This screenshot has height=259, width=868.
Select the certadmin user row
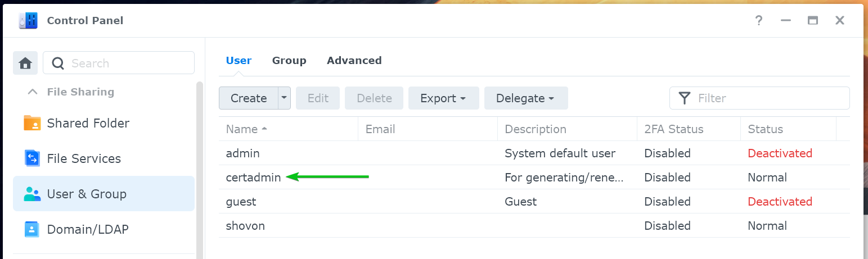534,178
